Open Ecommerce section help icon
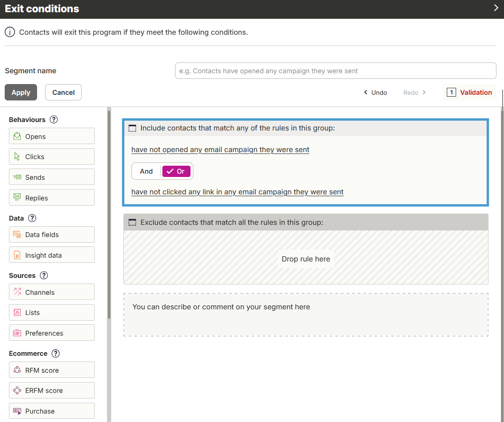This screenshot has height=422, width=504. (x=55, y=353)
